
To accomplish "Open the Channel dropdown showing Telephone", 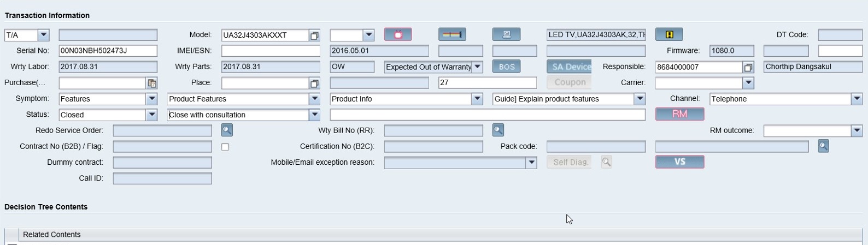I will coord(857,99).
